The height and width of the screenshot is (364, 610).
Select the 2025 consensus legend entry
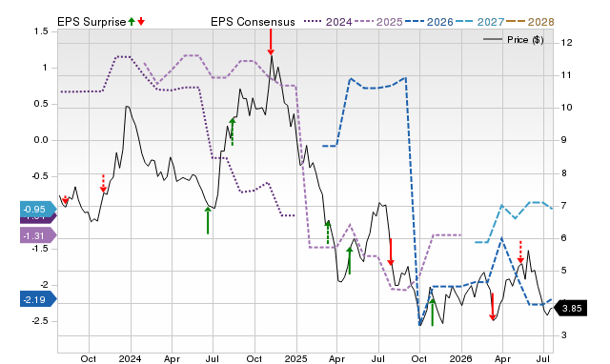coord(379,22)
